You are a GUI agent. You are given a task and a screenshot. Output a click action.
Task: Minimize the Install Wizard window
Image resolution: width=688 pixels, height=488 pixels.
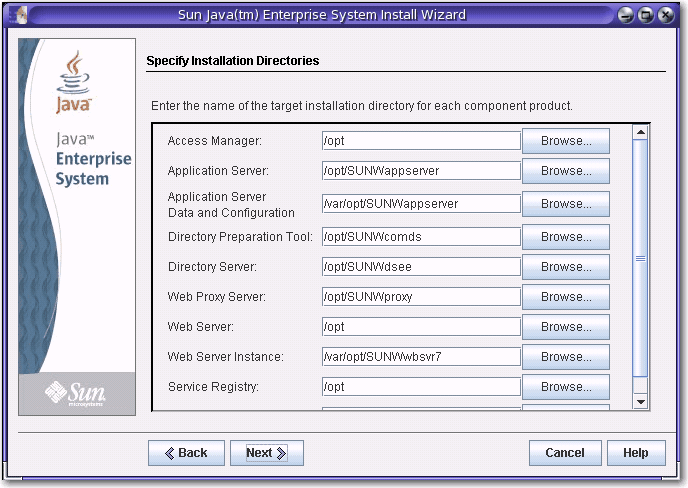point(625,15)
